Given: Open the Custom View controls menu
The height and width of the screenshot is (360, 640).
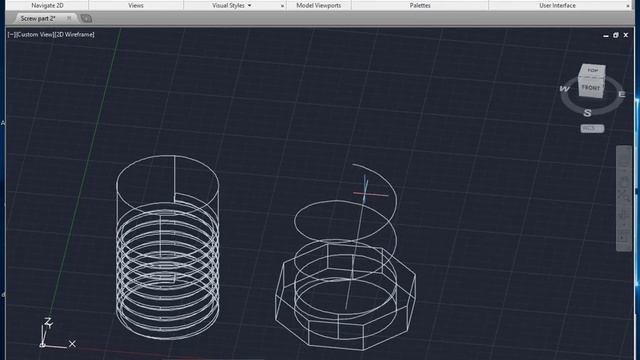Looking at the screenshot, I should [x=35, y=35].
